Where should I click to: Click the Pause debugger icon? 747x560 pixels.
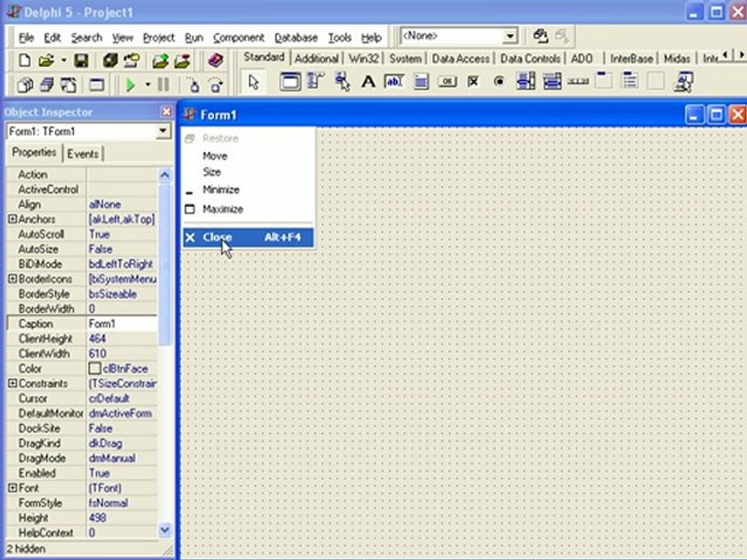(x=163, y=86)
